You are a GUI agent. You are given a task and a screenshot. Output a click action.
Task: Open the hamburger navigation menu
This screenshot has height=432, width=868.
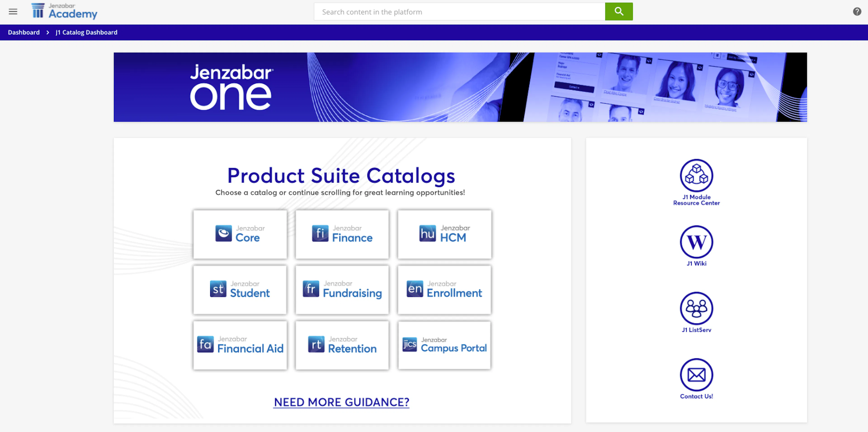(13, 12)
